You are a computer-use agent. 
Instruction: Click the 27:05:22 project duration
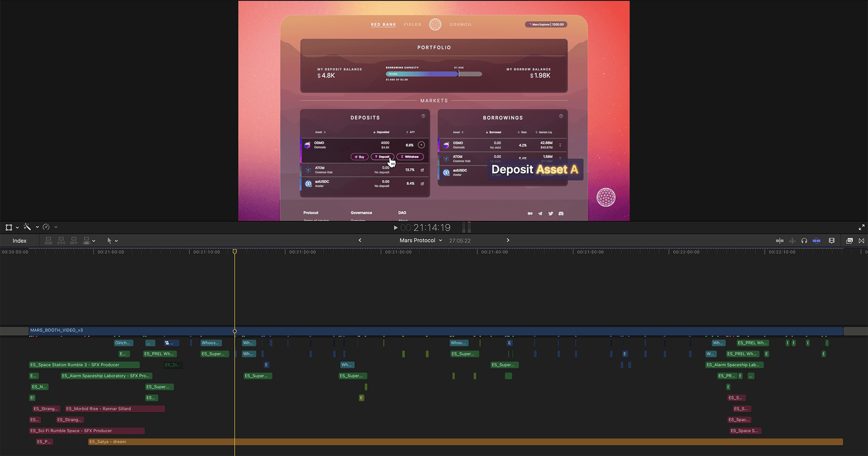click(x=460, y=241)
